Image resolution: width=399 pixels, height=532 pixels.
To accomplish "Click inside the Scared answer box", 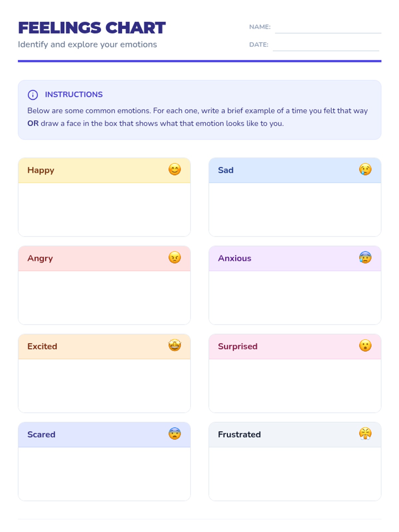I will pos(104,474).
